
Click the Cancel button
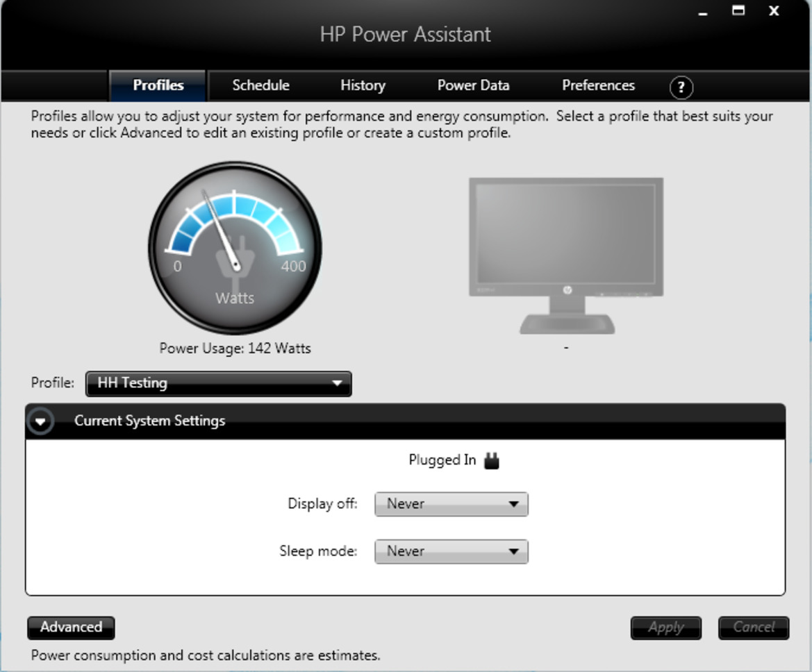click(x=754, y=628)
